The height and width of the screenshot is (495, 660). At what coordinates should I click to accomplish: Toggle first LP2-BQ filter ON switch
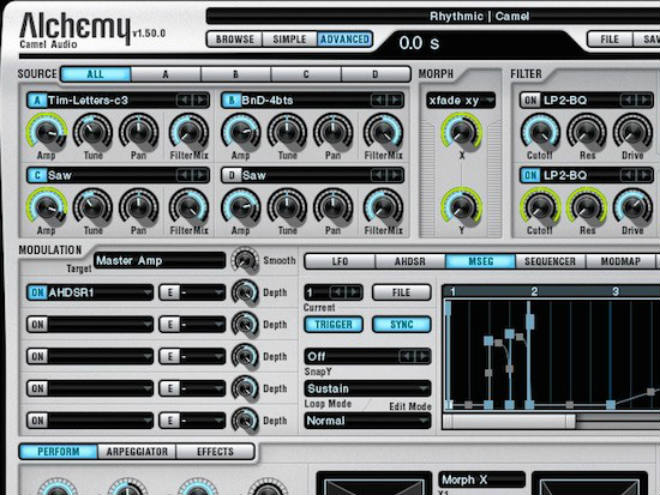[529, 100]
